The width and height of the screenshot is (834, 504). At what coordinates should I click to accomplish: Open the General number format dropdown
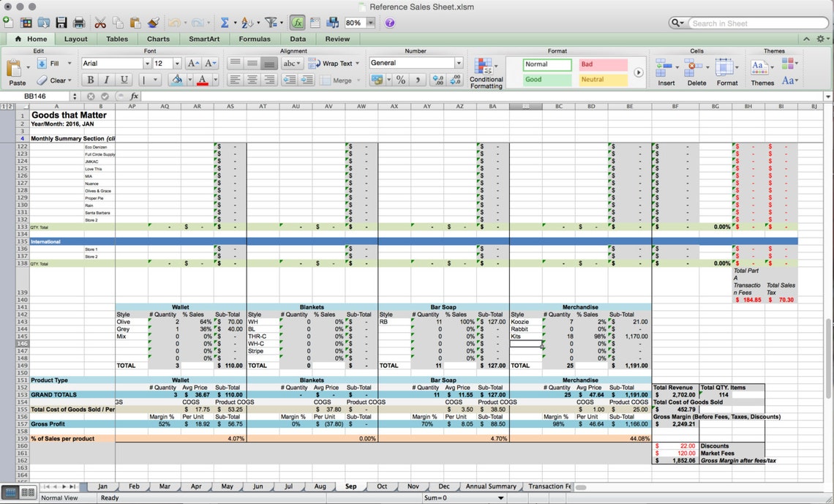(458, 62)
